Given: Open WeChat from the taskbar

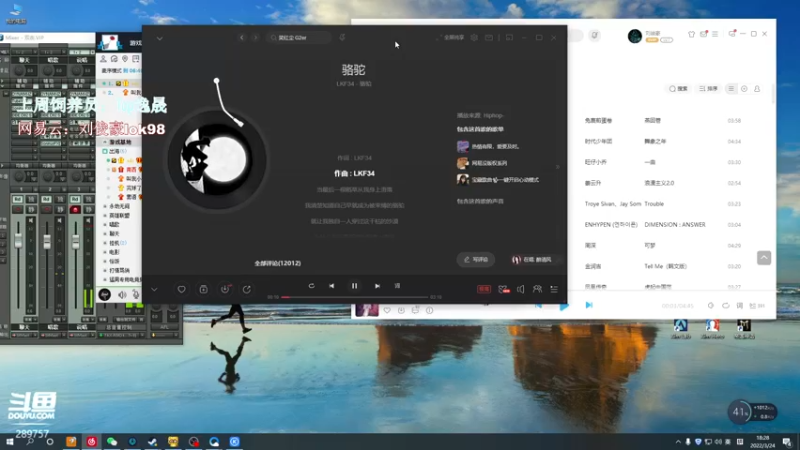Looking at the screenshot, I should [x=112, y=442].
